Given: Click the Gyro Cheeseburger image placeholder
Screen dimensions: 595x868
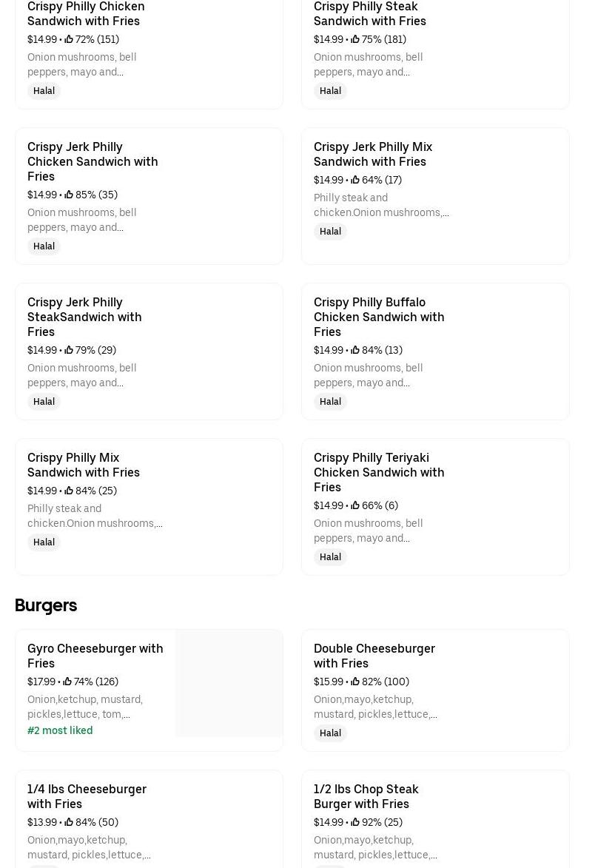Looking at the screenshot, I should pos(229,683).
